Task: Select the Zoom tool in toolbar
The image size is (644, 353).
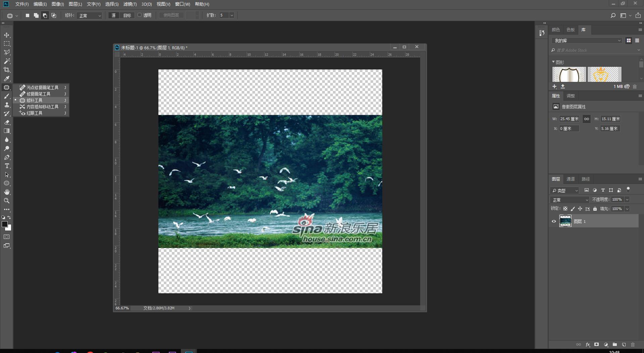Action: (x=7, y=201)
